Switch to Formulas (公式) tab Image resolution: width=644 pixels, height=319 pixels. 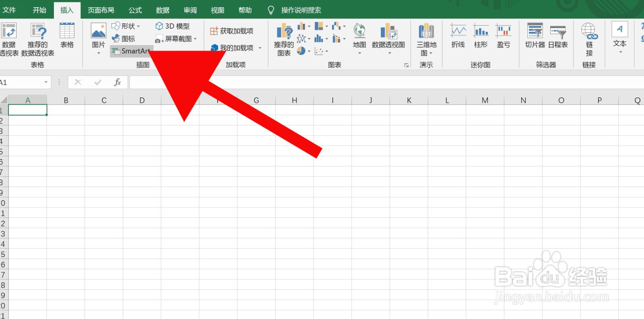pyautogui.click(x=135, y=10)
